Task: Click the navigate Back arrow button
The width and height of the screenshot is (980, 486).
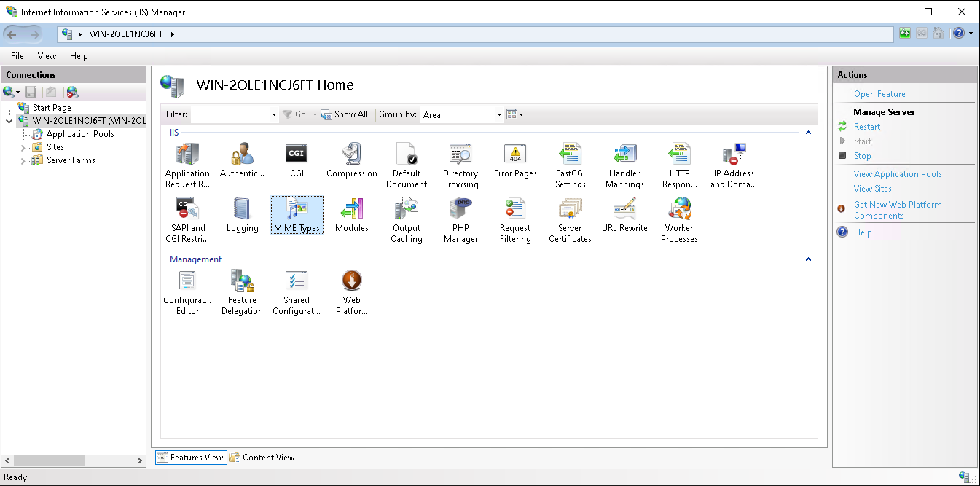Action: 12,34
